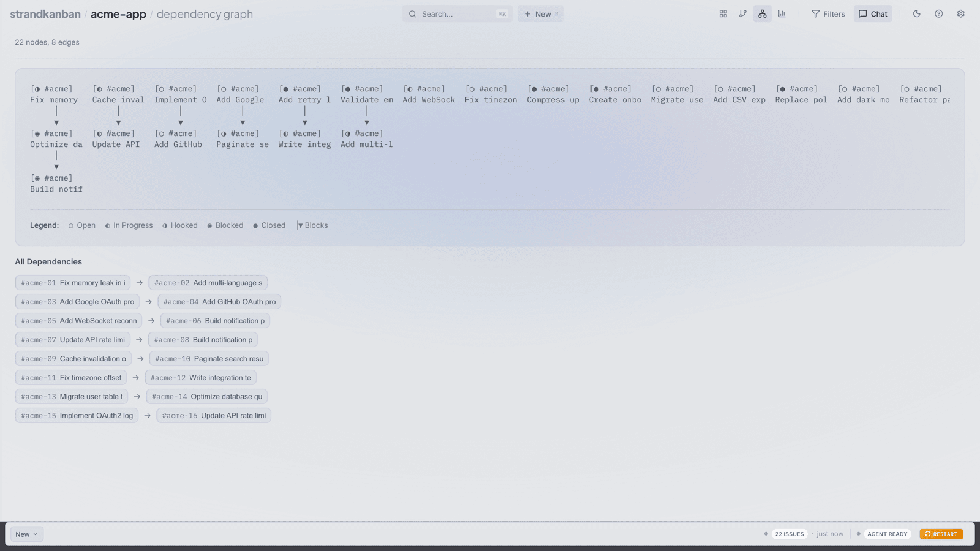Toggle dark mode with the moon icon
Screen dimensions: 980x551
pyautogui.click(x=916, y=14)
